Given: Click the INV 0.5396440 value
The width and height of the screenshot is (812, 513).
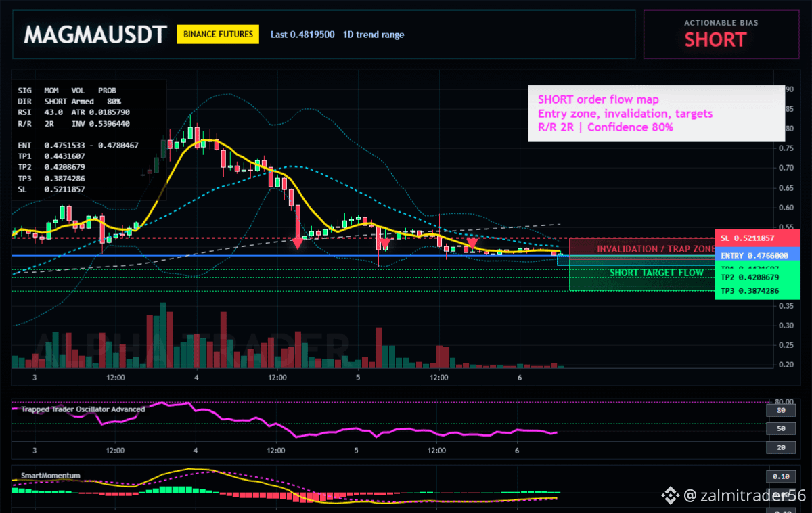Looking at the screenshot, I should (x=100, y=123).
